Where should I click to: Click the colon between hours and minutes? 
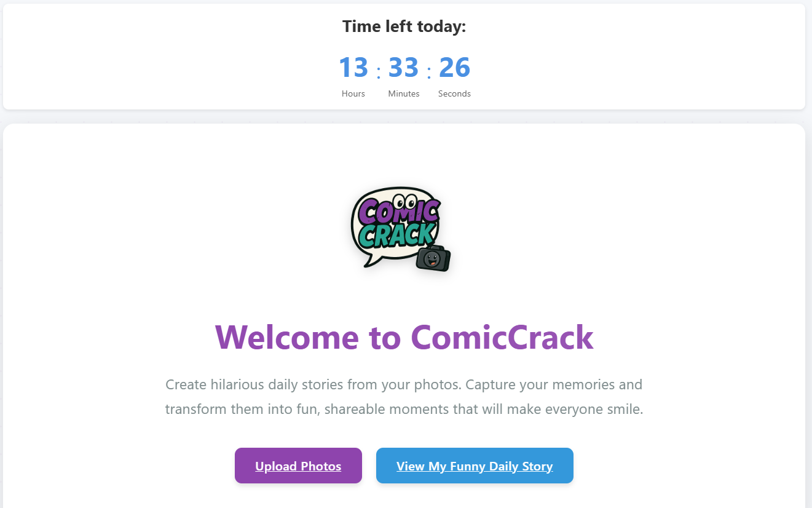pyautogui.click(x=379, y=73)
